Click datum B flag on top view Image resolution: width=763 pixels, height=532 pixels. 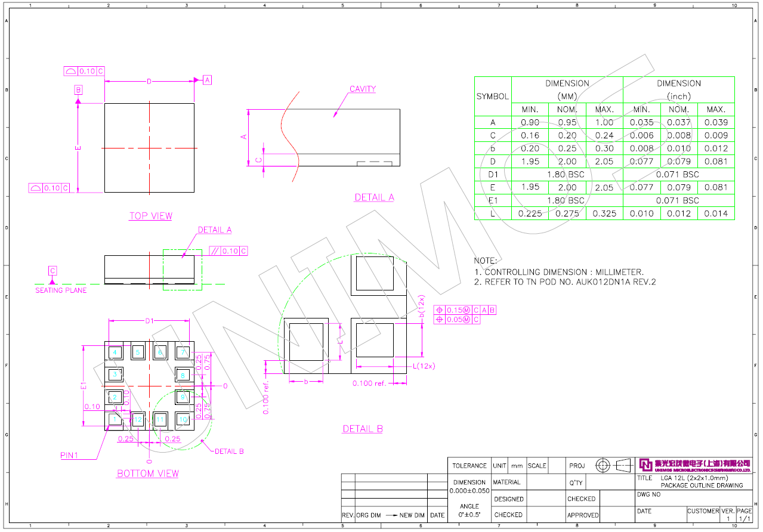pos(78,90)
